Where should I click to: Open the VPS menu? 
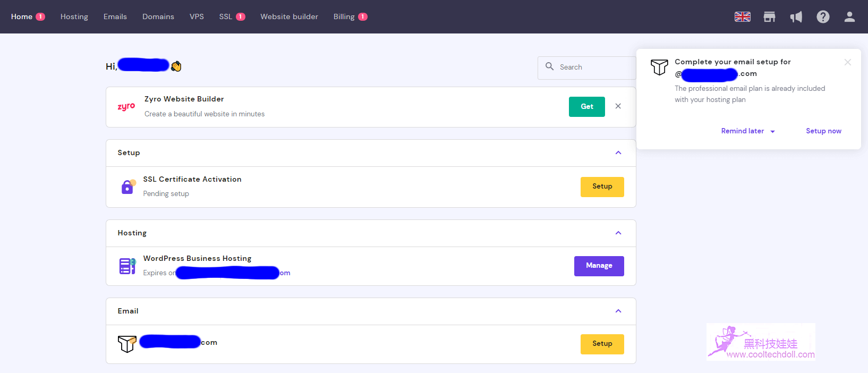coord(197,16)
